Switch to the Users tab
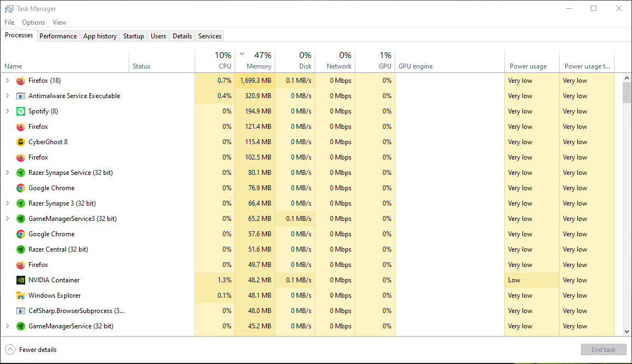Screen dimensions: 632x364 (158, 36)
